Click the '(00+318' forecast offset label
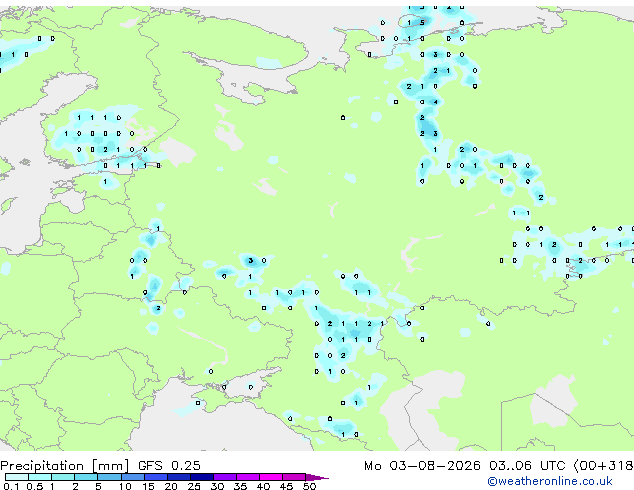The image size is (634, 490). [603, 466]
